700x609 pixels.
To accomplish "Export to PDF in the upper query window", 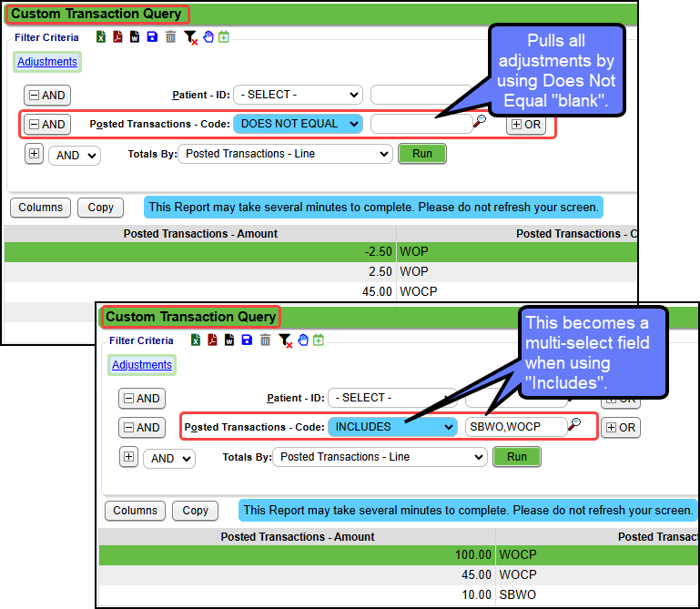I will coord(117,37).
